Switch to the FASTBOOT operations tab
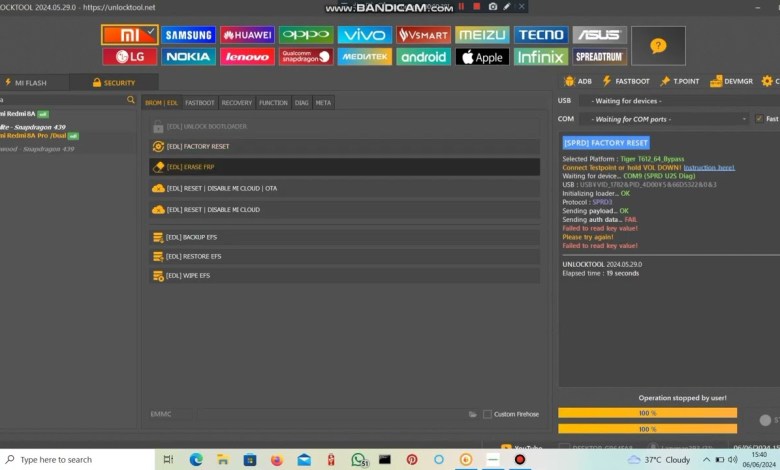The image size is (780, 470). (200, 103)
